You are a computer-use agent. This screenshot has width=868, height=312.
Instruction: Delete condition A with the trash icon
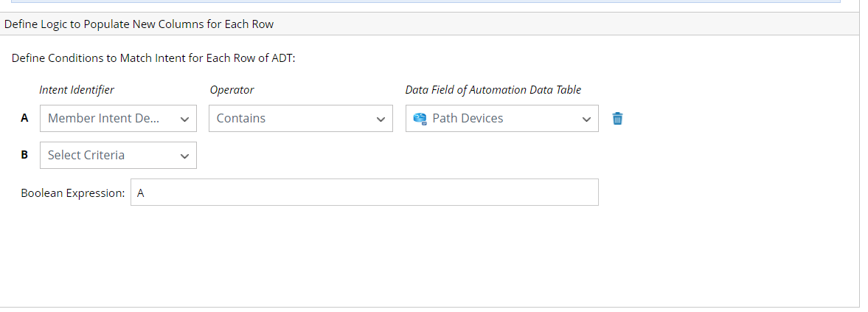coord(618,118)
